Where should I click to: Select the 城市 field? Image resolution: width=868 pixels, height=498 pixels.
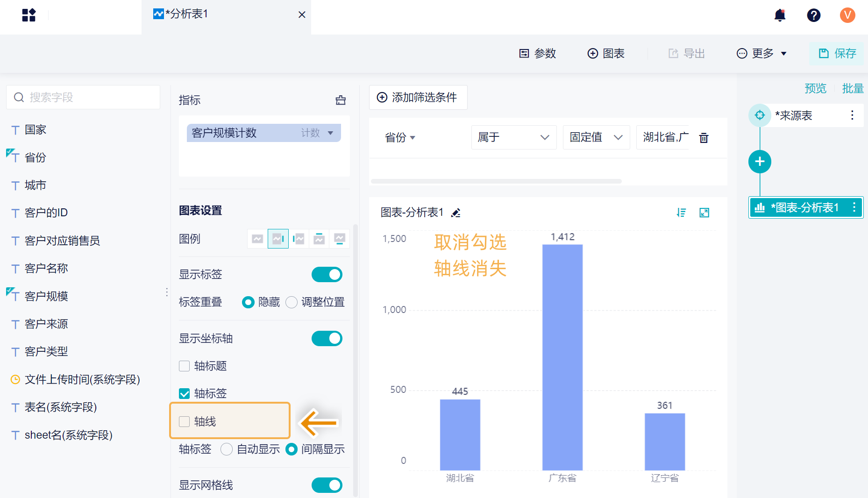(x=36, y=185)
